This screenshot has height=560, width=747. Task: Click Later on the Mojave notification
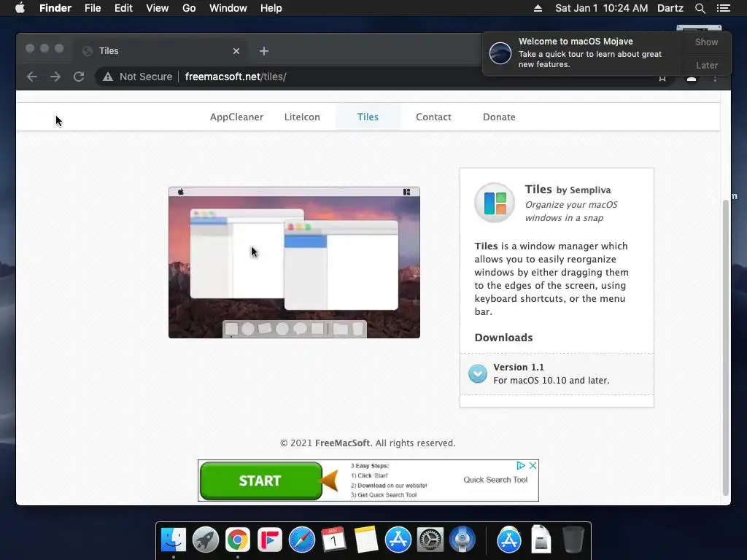(706, 65)
